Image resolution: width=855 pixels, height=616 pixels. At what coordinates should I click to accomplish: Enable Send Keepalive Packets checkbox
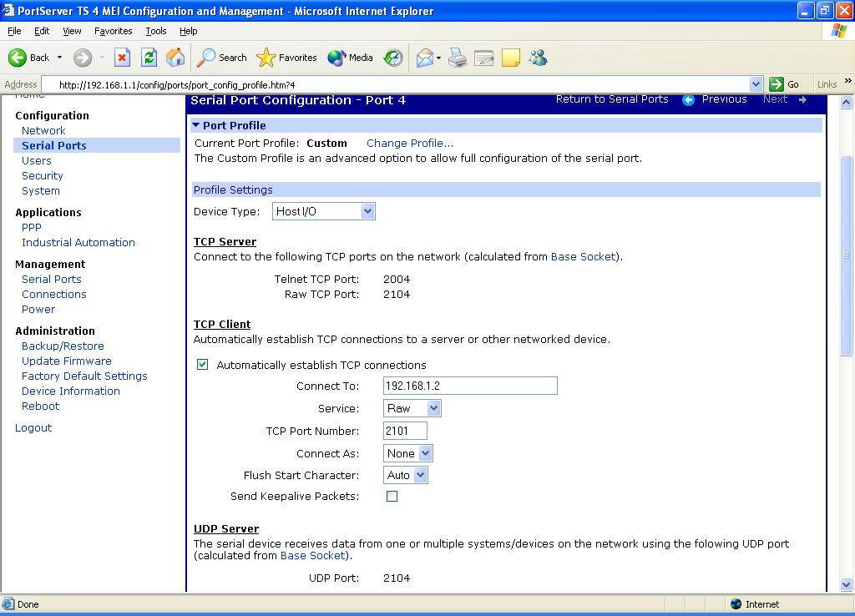pos(392,497)
